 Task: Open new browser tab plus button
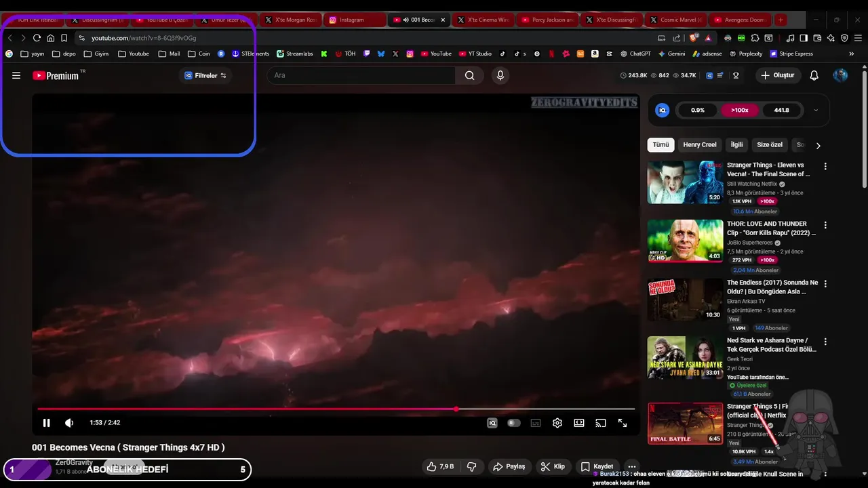point(781,20)
